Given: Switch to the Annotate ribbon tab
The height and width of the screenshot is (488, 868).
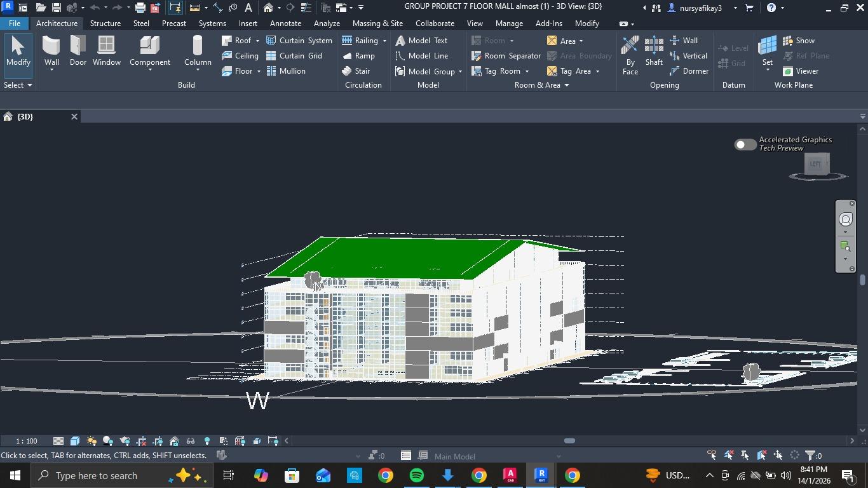Looking at the screenshot, I should pyautogui.click(x=285, y=24).
